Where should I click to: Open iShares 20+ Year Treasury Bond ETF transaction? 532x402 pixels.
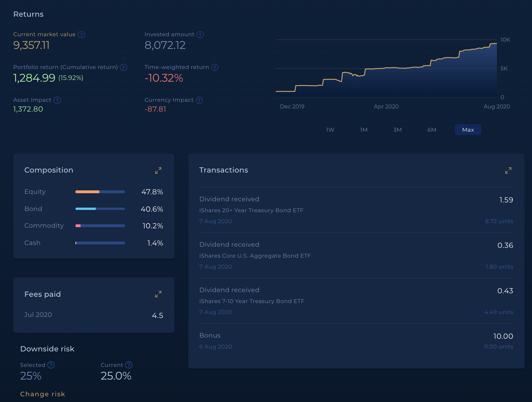(356, 210)
